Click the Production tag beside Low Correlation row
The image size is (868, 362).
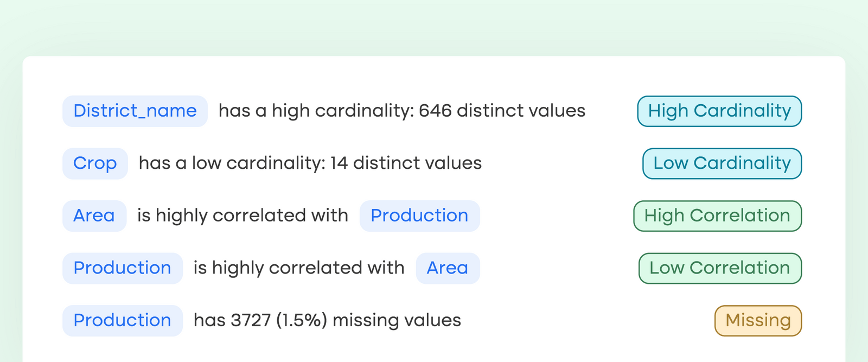(122, 268)
